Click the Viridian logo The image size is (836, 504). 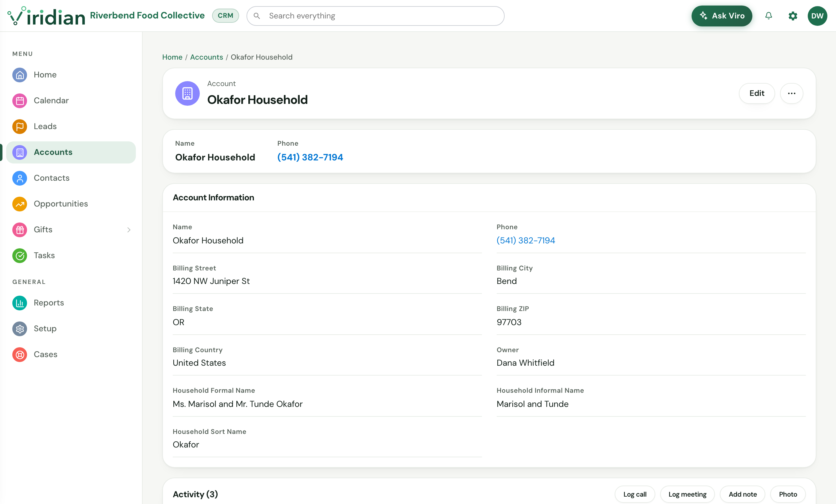pos(46,16)
